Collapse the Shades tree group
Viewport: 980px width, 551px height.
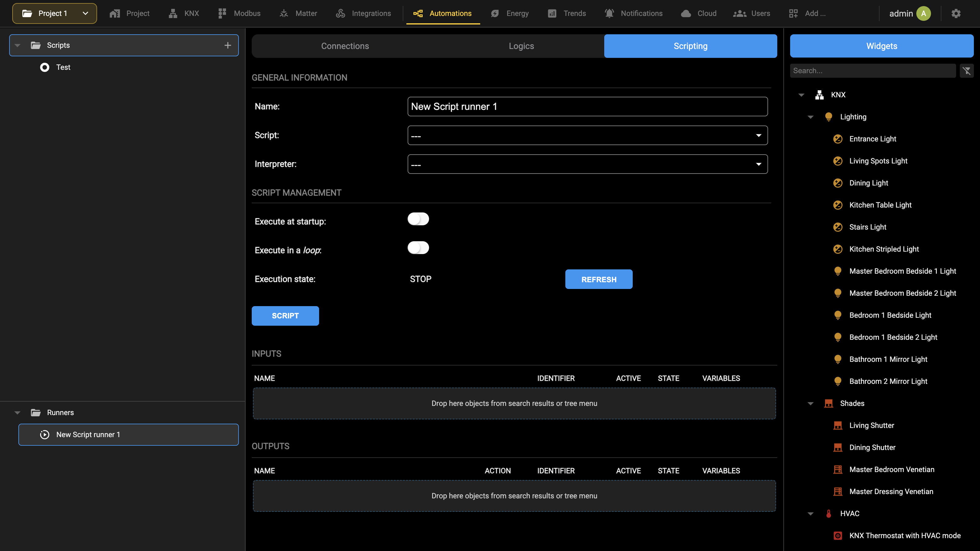pos(810,404)
